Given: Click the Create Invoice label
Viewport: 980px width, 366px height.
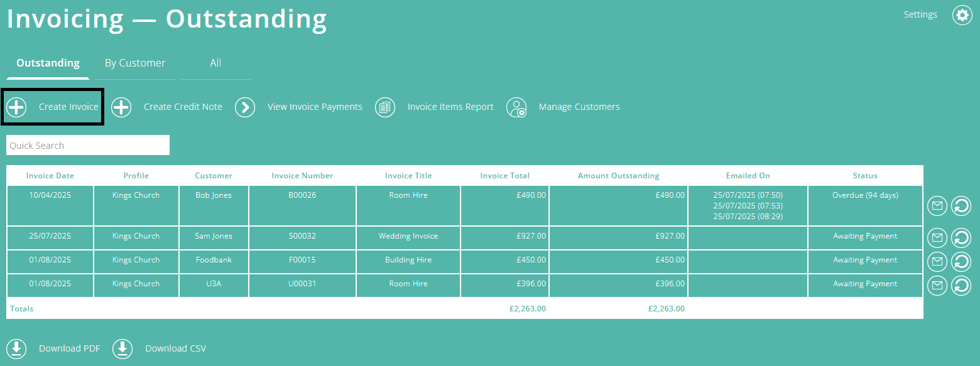Looking at the screenshot, I should click(x=68, y=107).
